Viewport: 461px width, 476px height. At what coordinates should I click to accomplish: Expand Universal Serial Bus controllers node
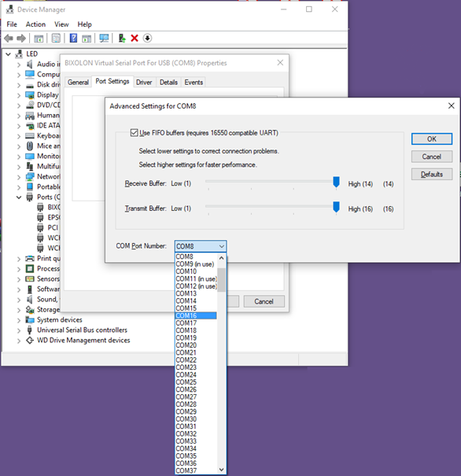pos(19,330)
